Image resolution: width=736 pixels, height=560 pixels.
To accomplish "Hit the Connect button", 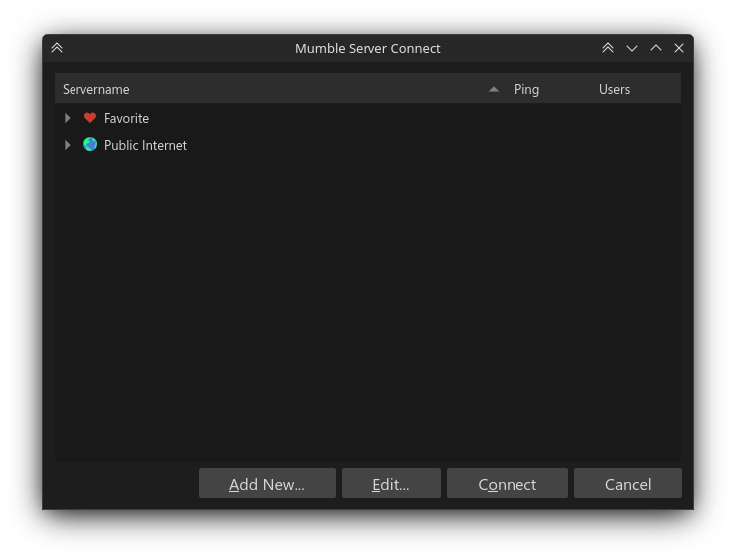I will click(x=507, y=484).
